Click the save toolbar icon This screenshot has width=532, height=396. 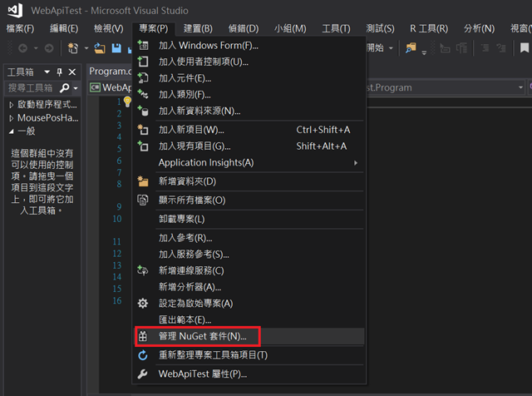coord(116,48)
